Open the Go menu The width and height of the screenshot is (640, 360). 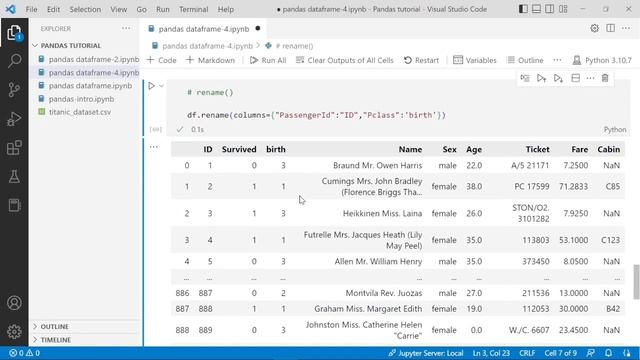141,9
